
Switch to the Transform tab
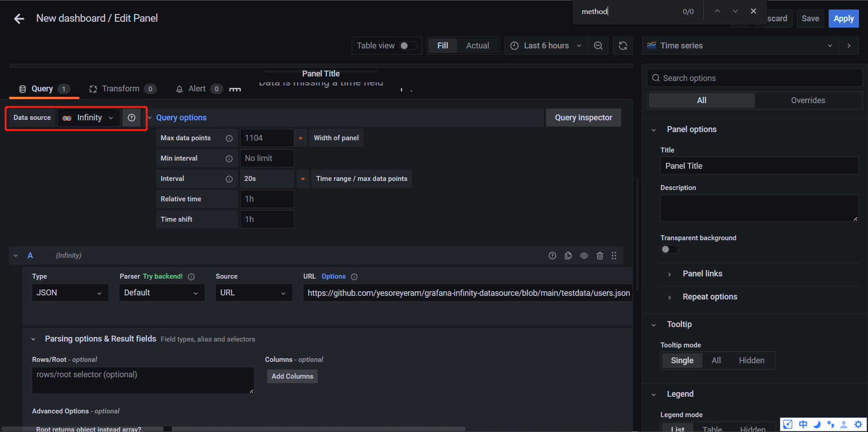(122, 89)
